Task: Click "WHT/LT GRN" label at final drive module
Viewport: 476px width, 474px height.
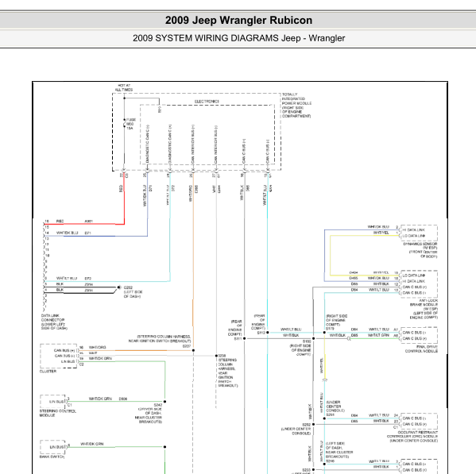Action: coord(378,335)
